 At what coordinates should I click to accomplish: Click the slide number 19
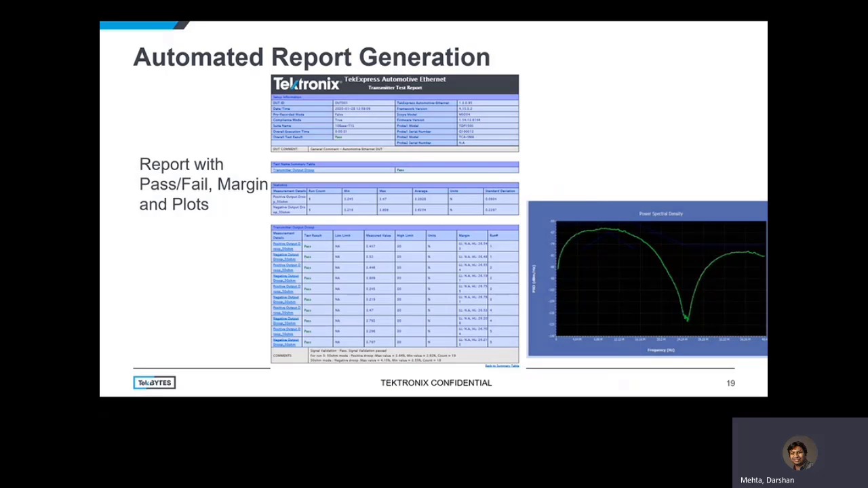[730, 382]
